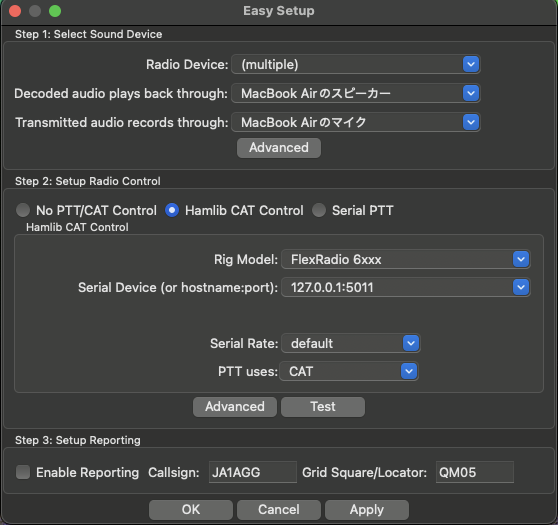Open Transmitted audio records through dropdown
558x525 pixels.
[356, 122]
